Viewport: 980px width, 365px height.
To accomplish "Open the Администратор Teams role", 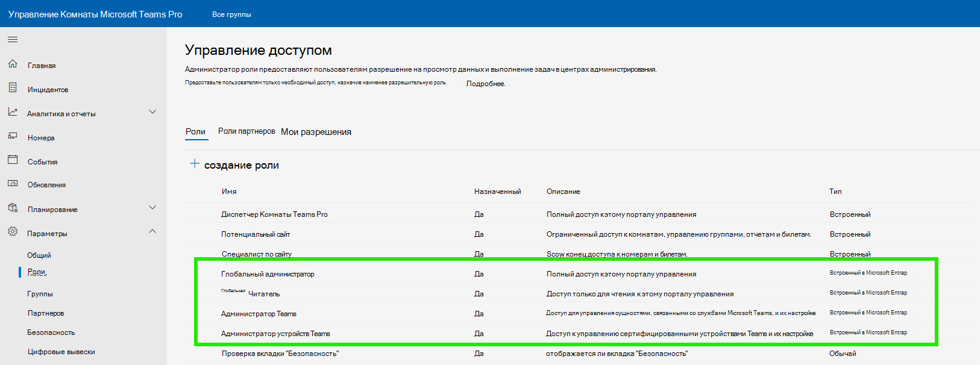I will [259, 314].
